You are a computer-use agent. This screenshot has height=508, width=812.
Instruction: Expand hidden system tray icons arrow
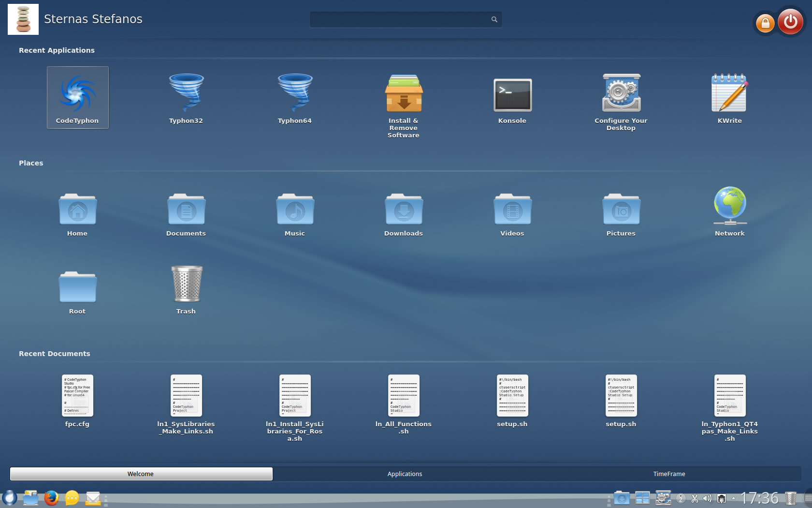point(733,498)
